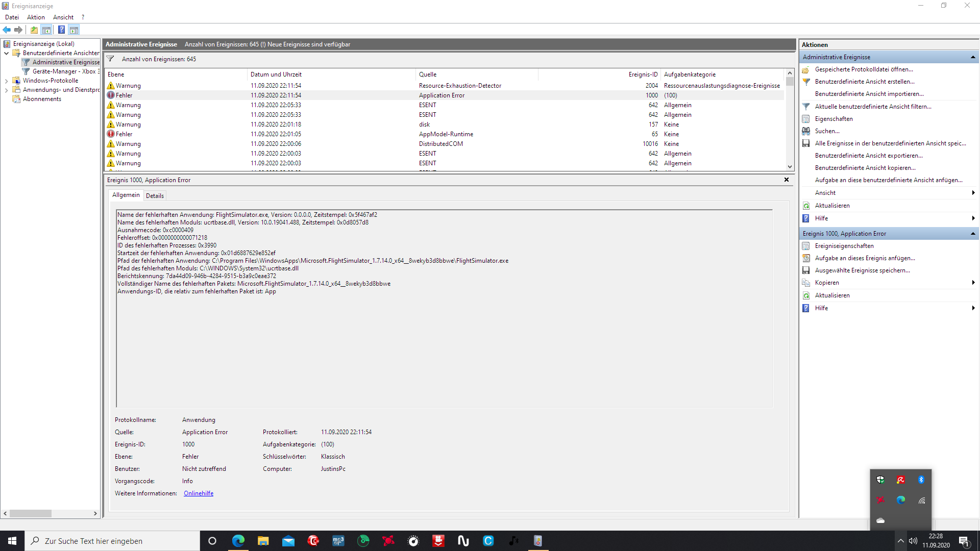Click Benutzerdefinierte Ansicht importieren
This screenshot has height=551, width=980.
(869, 94)
